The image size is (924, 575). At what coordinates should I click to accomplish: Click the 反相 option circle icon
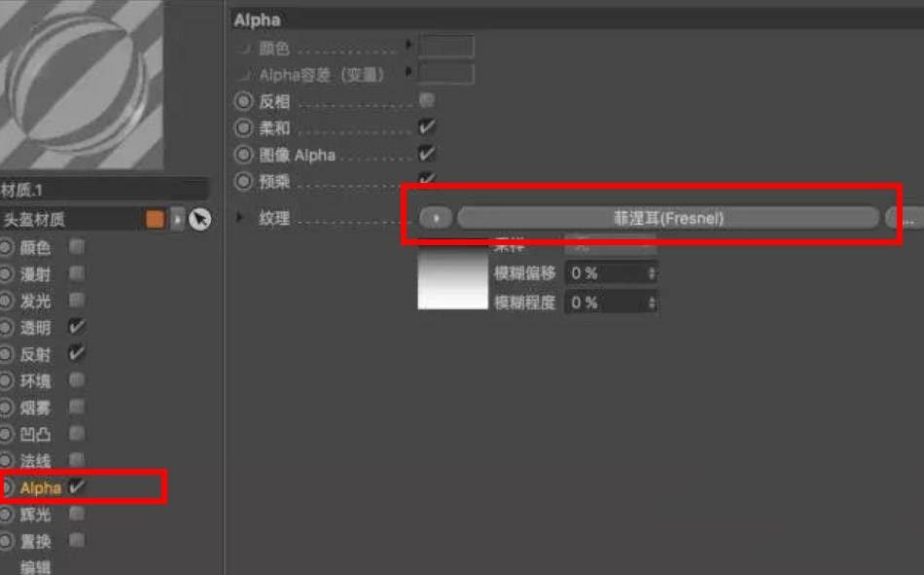[x=242, y=99]
